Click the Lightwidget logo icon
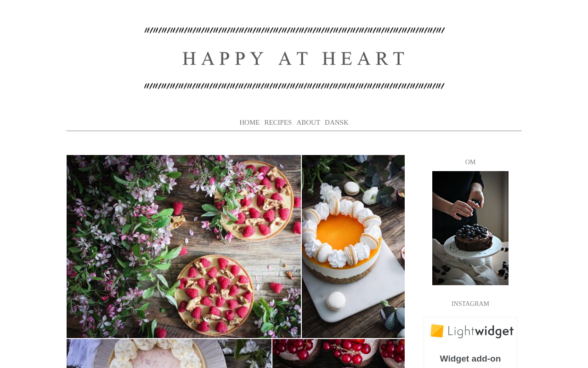The height and width of the screenshot is (368, 588). pos(437,331)
